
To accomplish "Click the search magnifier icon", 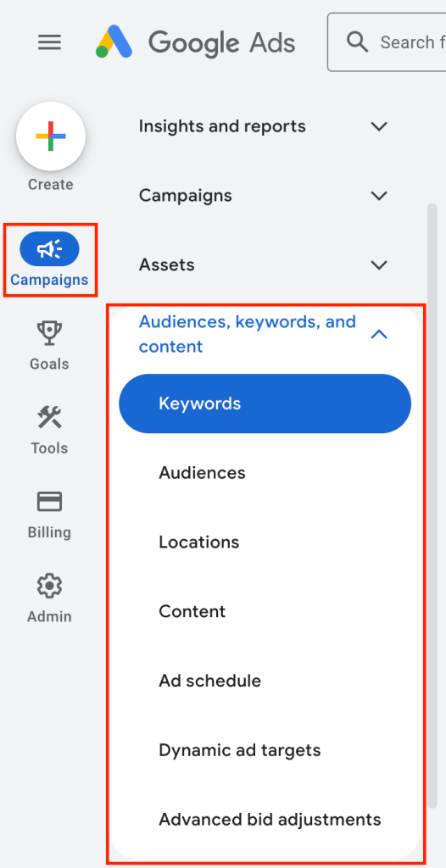I will 357,42.
